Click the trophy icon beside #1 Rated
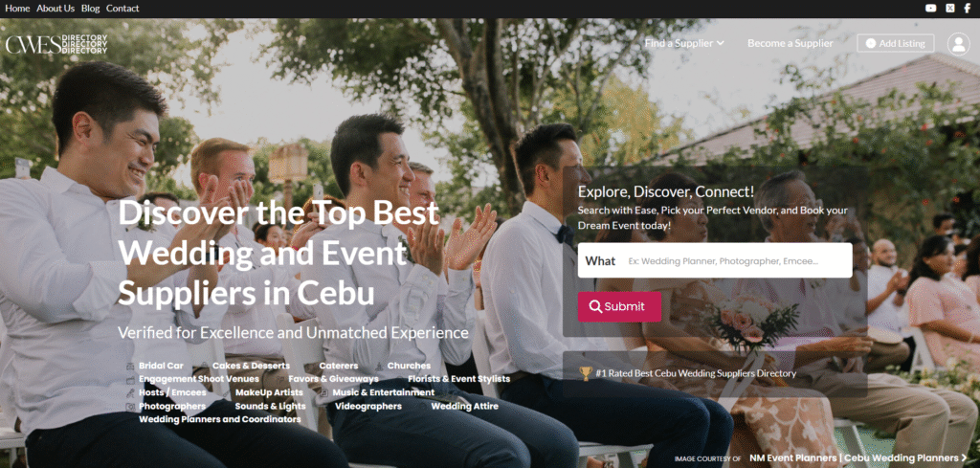980x468 pixels. (x=586, y=373)
